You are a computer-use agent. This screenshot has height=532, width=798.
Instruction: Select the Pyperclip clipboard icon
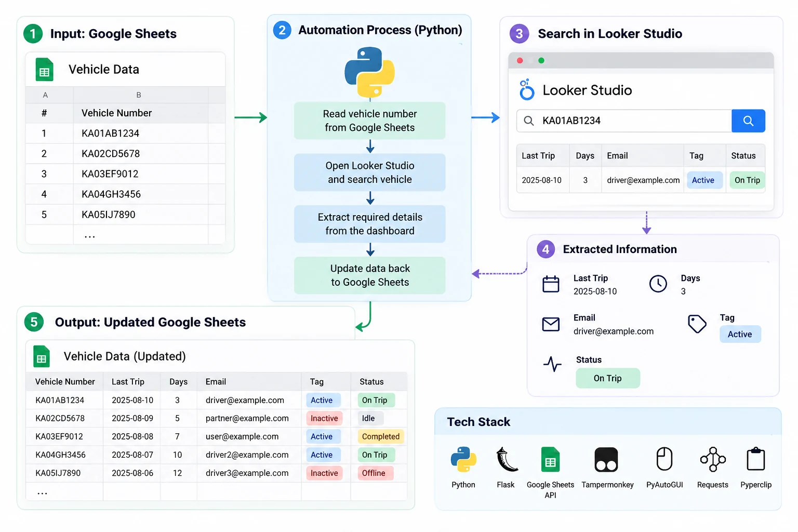(756, 459)
